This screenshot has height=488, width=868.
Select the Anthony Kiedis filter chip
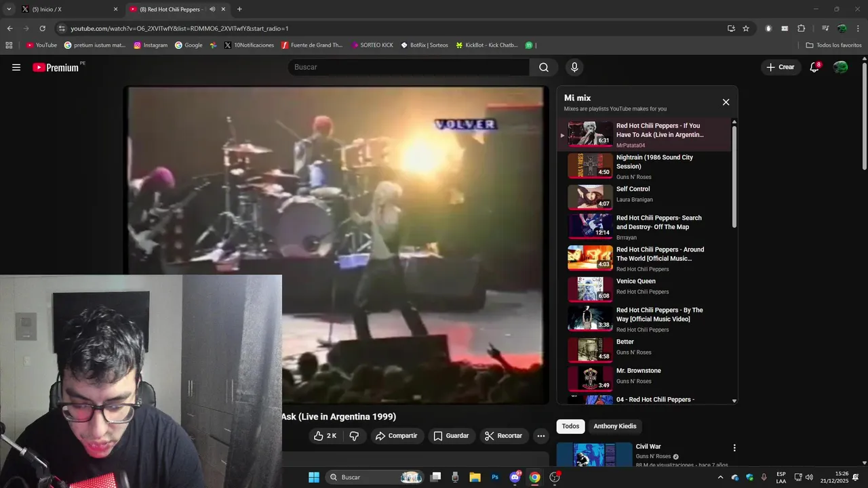615,426
